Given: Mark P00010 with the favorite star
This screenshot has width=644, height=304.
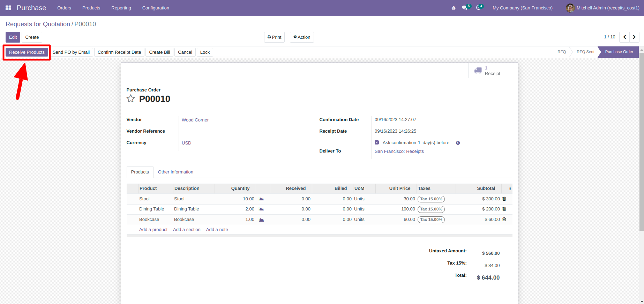Looking at the screenshot, I should click(130, 99).
